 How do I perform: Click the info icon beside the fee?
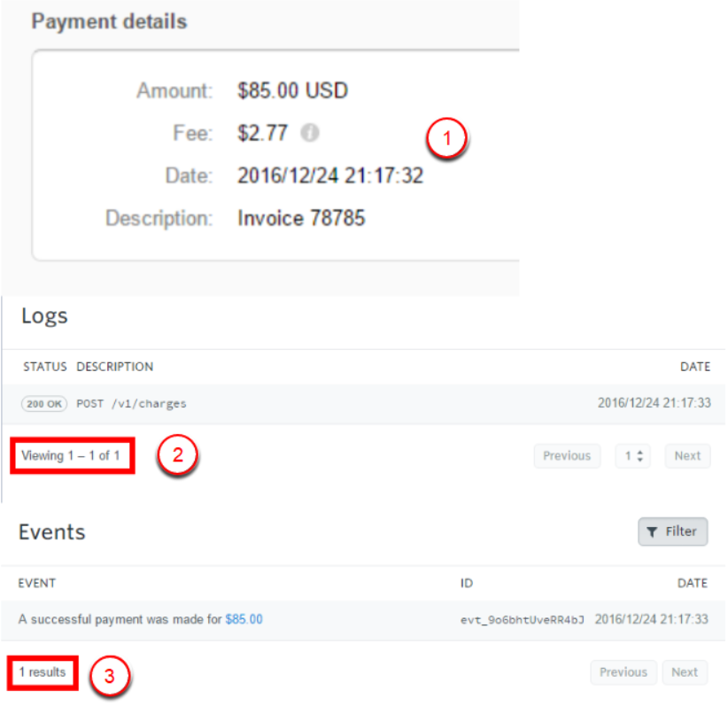pos(309,134)
